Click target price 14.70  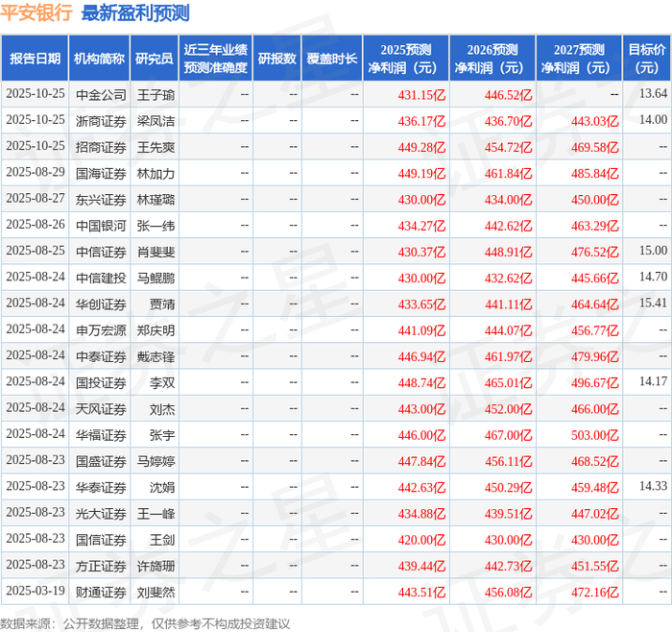click(x=653, y=277)
